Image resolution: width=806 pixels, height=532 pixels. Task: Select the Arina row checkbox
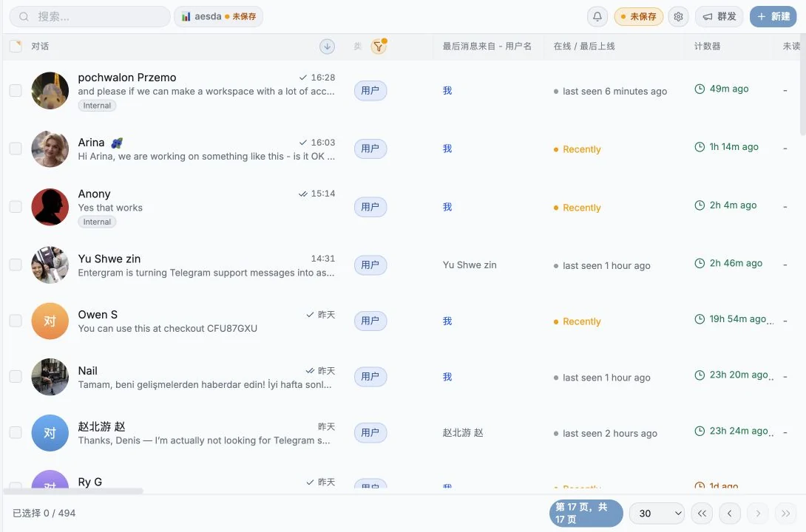(16, 149)
